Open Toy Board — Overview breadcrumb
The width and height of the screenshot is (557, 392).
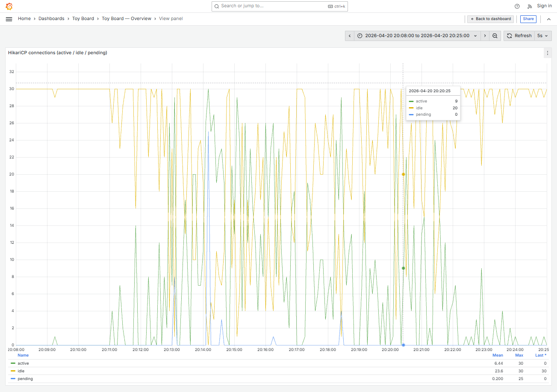coord(127,19)
